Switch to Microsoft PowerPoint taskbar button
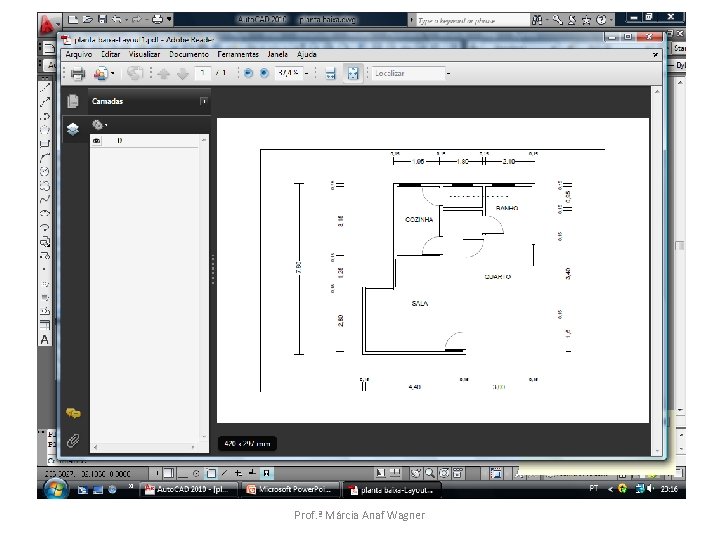The width and height of the screenshot is (720, 540). pyautogui.click(x=291, y=489)
